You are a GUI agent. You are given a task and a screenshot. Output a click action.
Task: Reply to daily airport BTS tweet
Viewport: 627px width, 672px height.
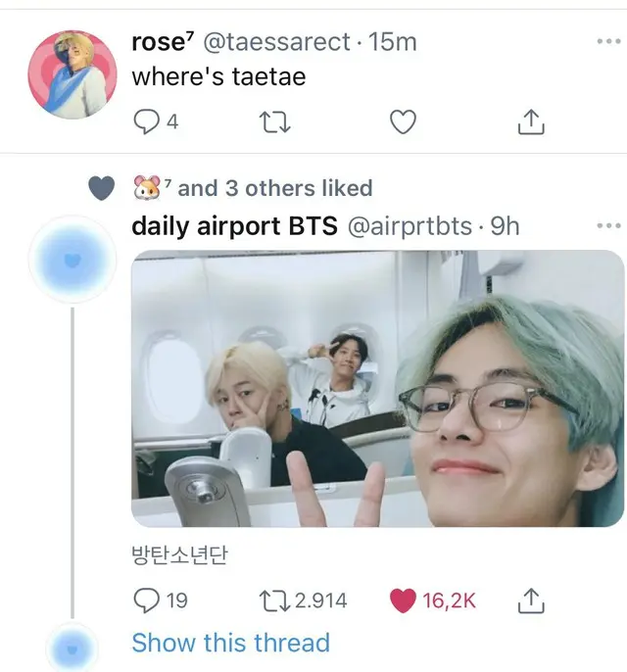coord(146,600)
